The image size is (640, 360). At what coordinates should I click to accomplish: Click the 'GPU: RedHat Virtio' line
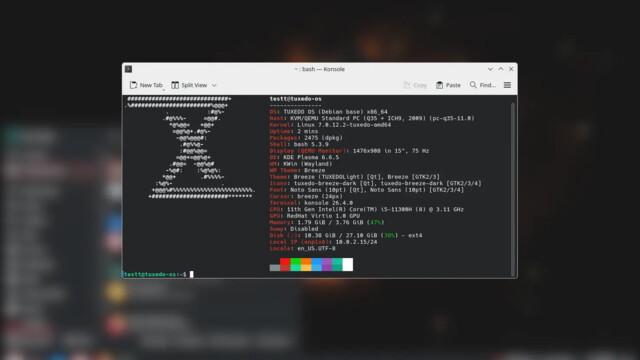[x=315, y=216]
